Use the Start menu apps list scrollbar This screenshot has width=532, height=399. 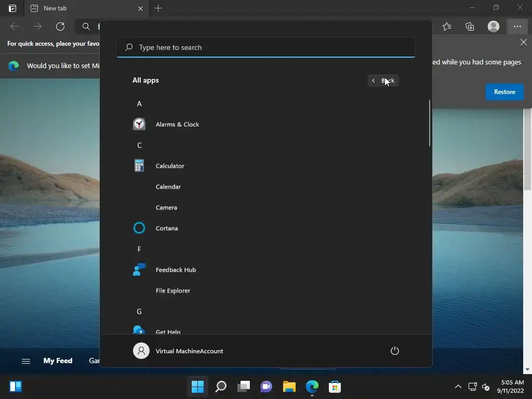pyautogui.click(x=430, y=123)
